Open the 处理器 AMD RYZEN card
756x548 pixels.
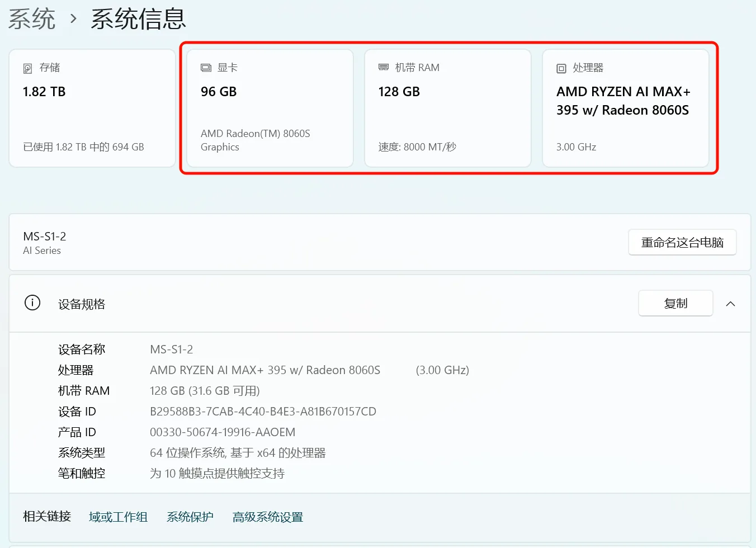click(x=626, y=108)
